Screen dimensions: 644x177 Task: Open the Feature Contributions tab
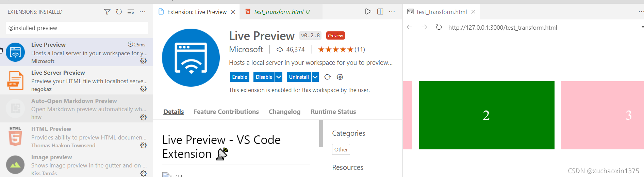226,112
